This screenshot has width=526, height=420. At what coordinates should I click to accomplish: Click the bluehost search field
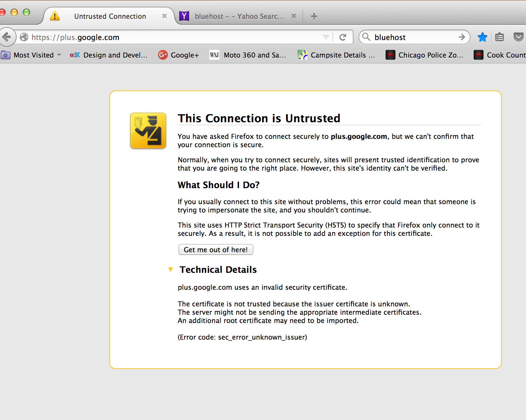415,37
